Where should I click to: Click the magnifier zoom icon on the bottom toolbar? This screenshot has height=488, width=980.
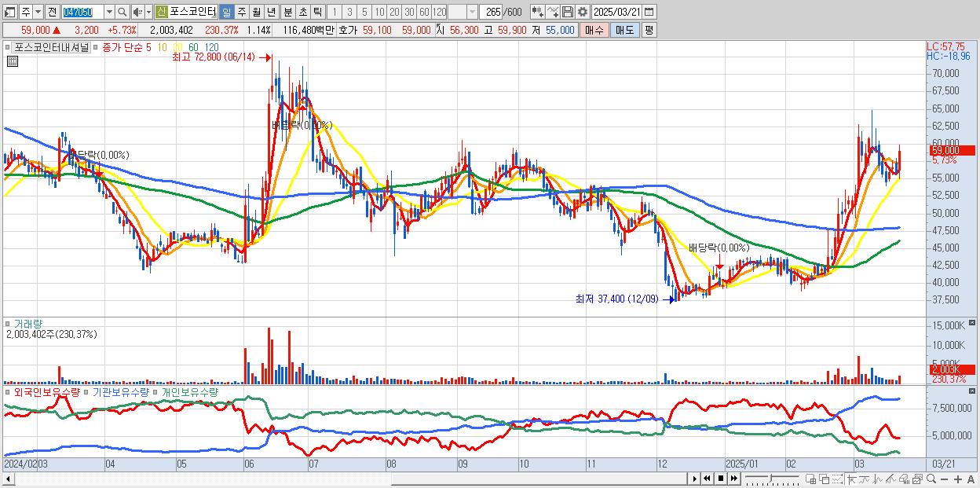tap(931, 479)
